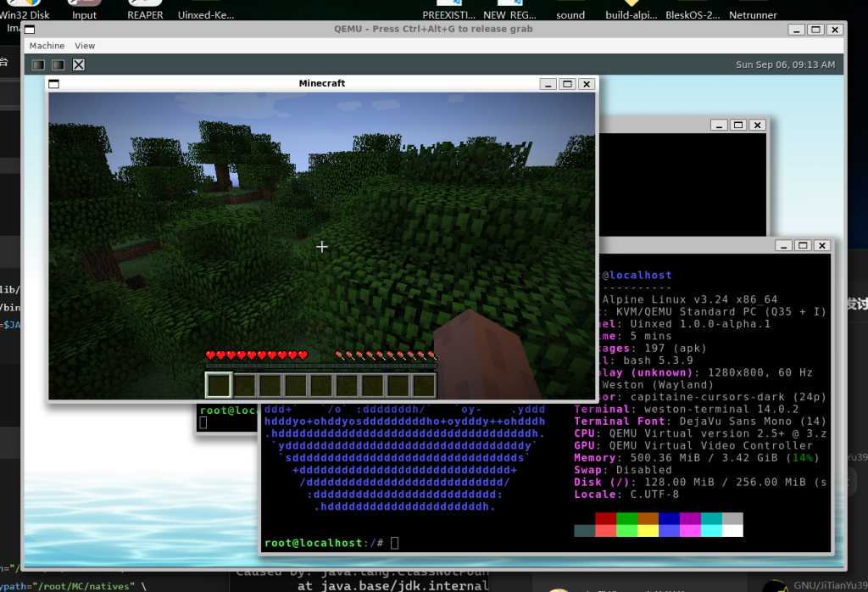Click the red swatch in neofetch palette
Image resolution: width=868 pixels, height=592 pixels.
tap(605, 518)
